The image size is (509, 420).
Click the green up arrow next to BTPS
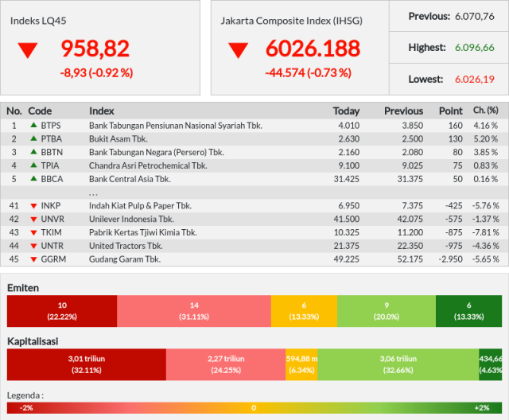tap(33, 125)
